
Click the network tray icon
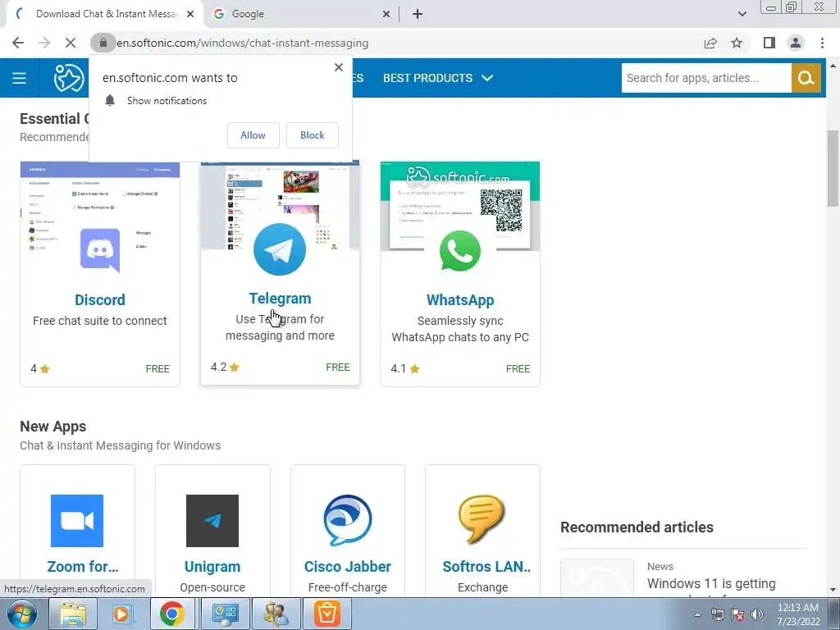click(717, 614)
